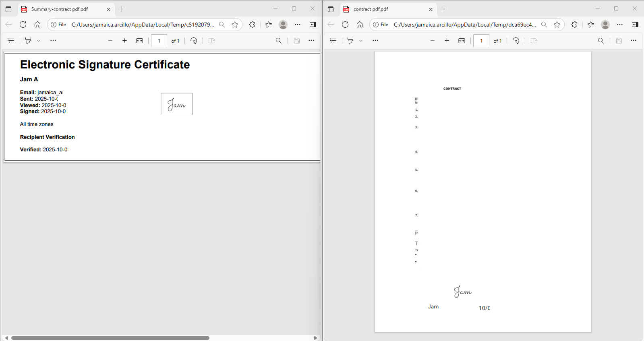Viewport: 644px width, 341px height.
Task: Open tab actions menu in Summary-contract window
Action: 8,9
